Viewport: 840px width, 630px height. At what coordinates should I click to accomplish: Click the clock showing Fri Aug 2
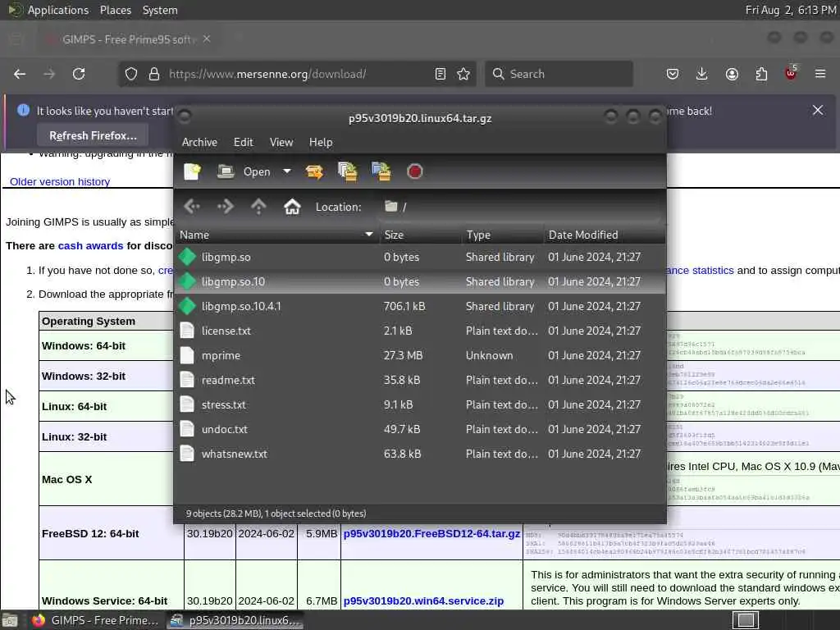tap(791, 10)
